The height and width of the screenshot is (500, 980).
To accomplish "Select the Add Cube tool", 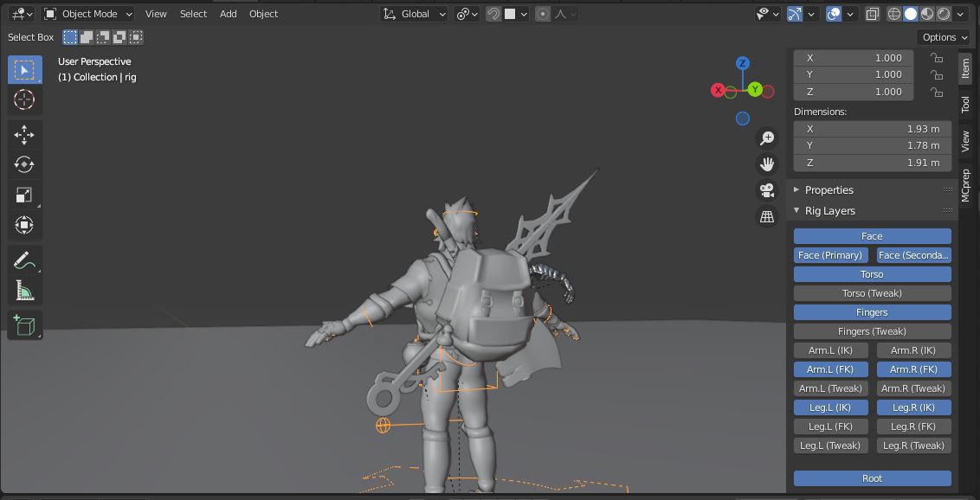I will point(24,324).
